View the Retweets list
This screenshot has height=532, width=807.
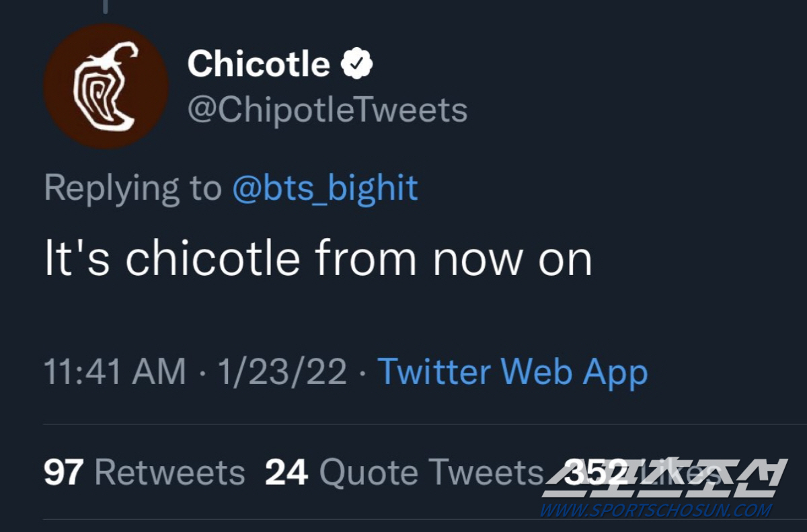(x=169, y=473)
